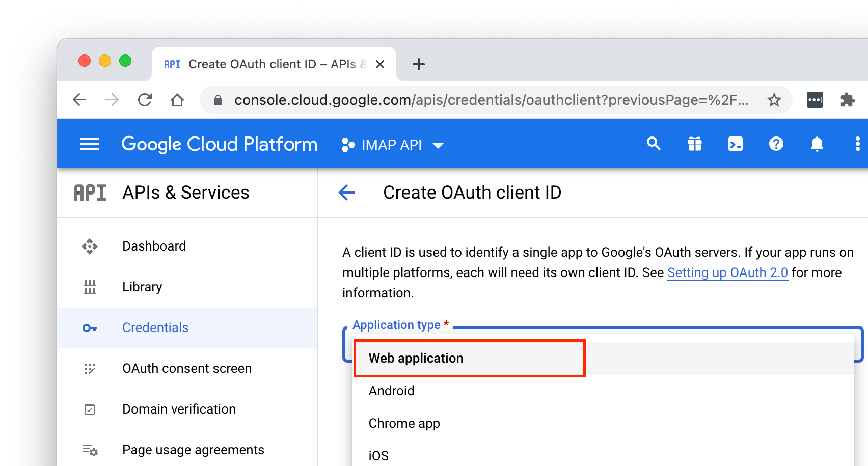Click the Google Cloud Platform logo
This screenshot has width=868, height=466.
pyautogui.click(x=219, y=145)
